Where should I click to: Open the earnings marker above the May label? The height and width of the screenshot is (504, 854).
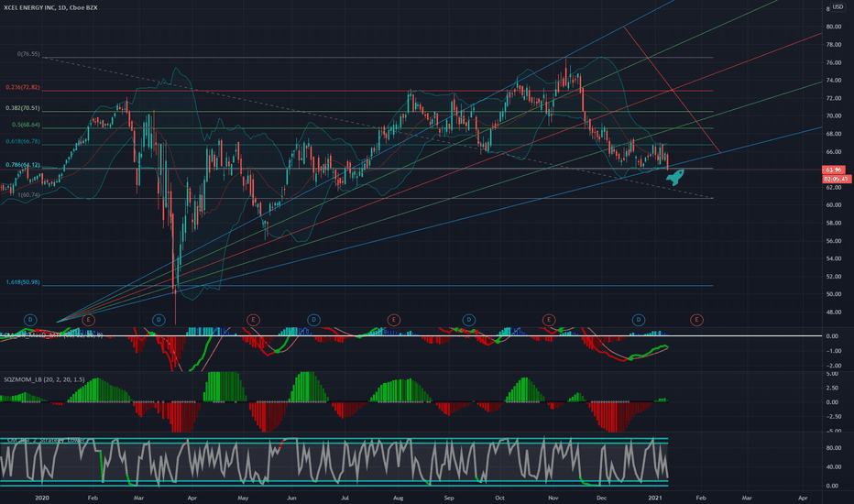pos(253,320)
